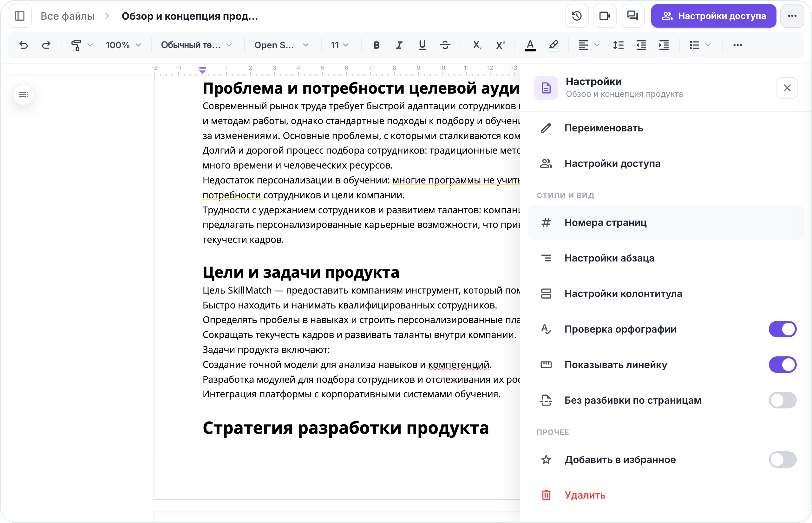The height and width of the screenshot is (523, 812).
Task: Open version history clock icon
Action: pos(577,16)
